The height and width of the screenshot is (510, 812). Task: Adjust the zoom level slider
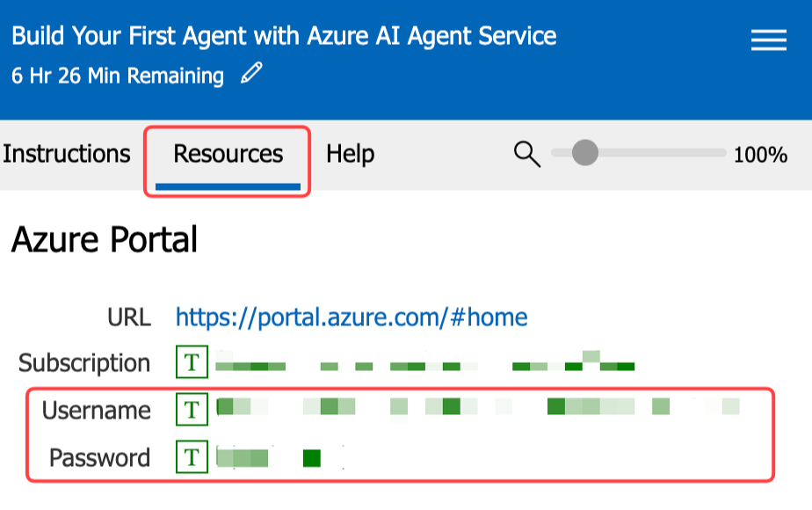coord(584,152)
